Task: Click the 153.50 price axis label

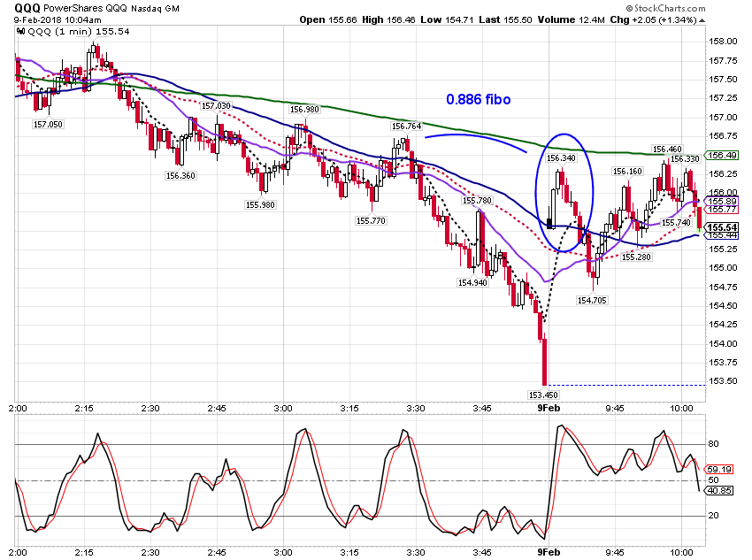Action: pyautogui.click(x=723, y=381)
